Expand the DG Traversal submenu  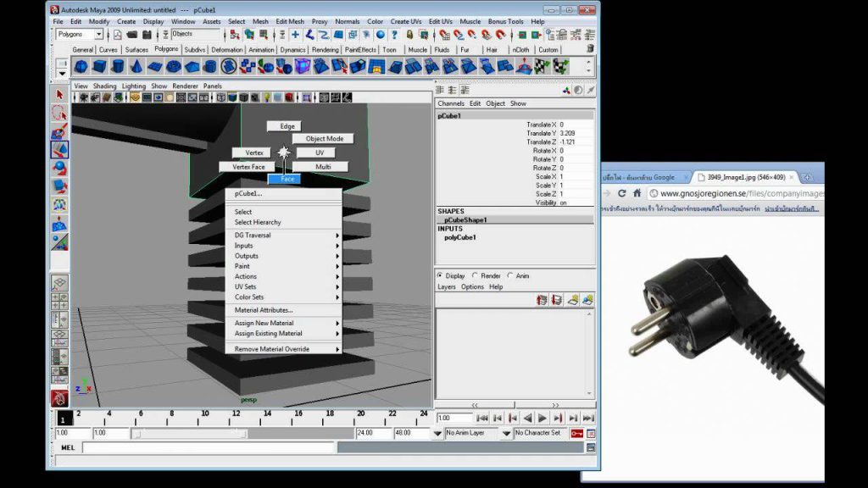coord(283,236)
